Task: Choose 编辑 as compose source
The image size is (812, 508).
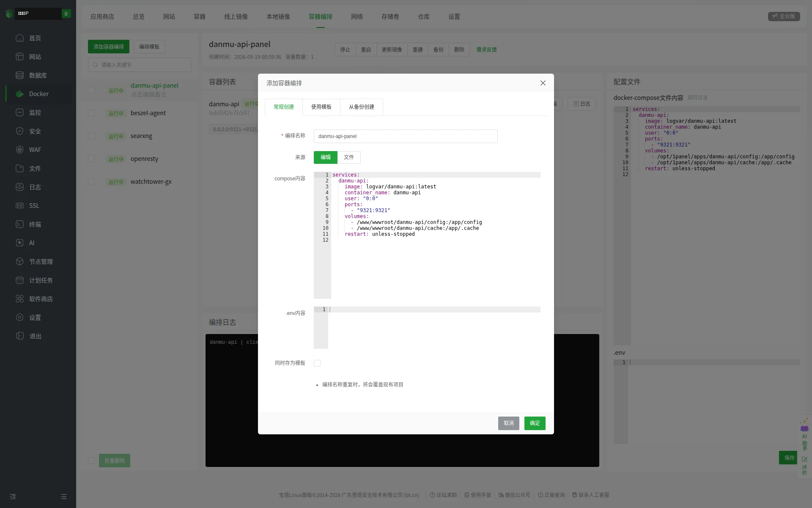Action: [x=326, y=157]
